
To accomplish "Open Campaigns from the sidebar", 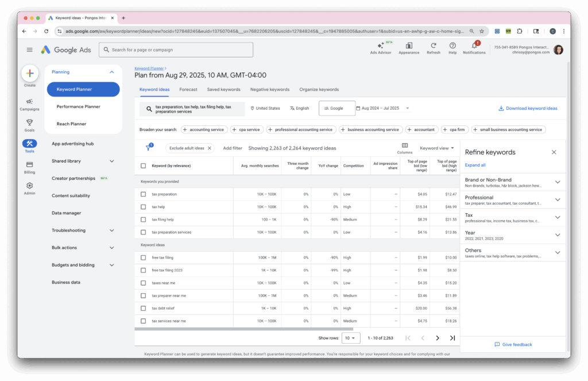I will pyautogui.click(x=29, y=105).
